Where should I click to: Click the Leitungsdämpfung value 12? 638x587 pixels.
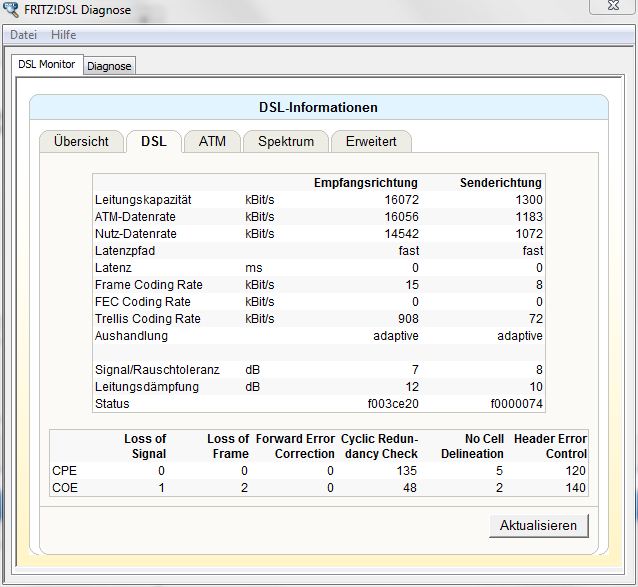coord(412,387)
